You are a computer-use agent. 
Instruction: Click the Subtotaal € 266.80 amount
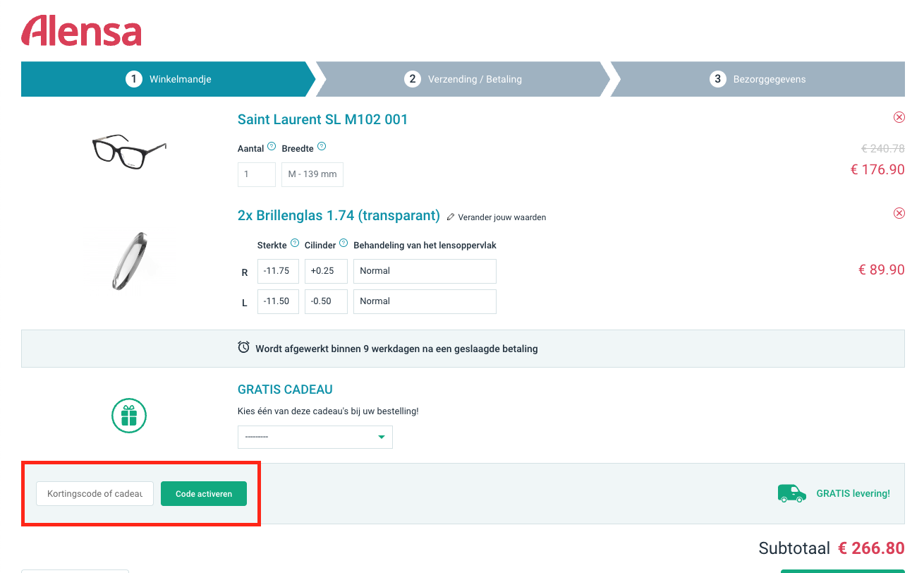[x=871, y=548]
